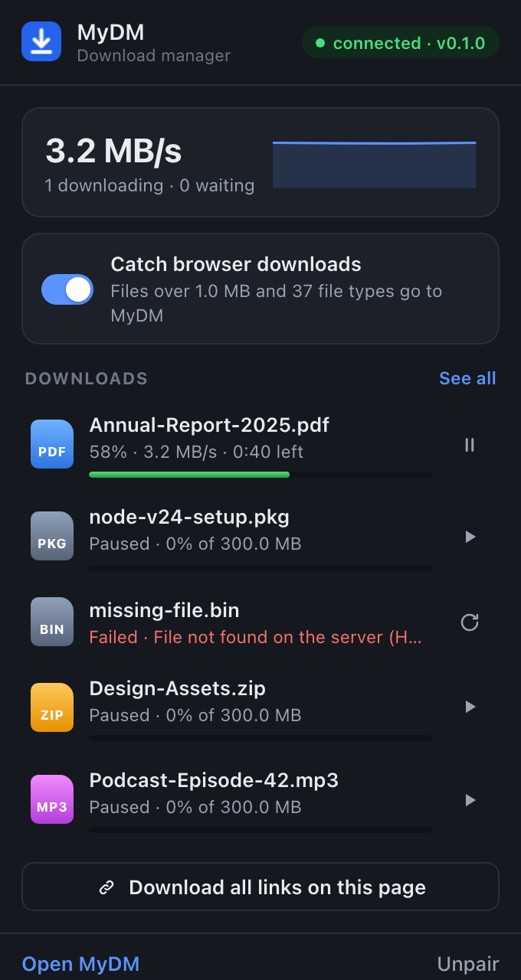521x980 pixels.
Task: Pause the Annual-Report-2025.pdf download
Action: click(470, 445)
